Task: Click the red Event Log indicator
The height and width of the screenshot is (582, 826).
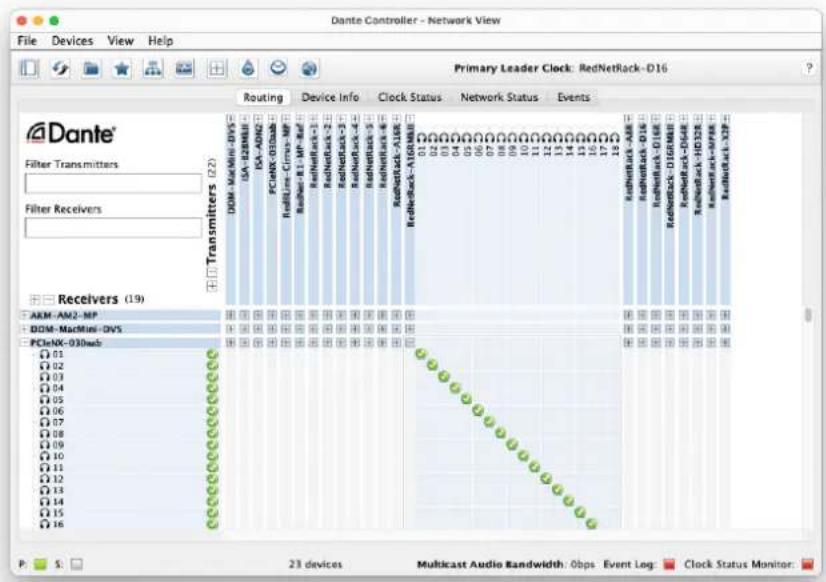Action: click(x=669, y=564)
